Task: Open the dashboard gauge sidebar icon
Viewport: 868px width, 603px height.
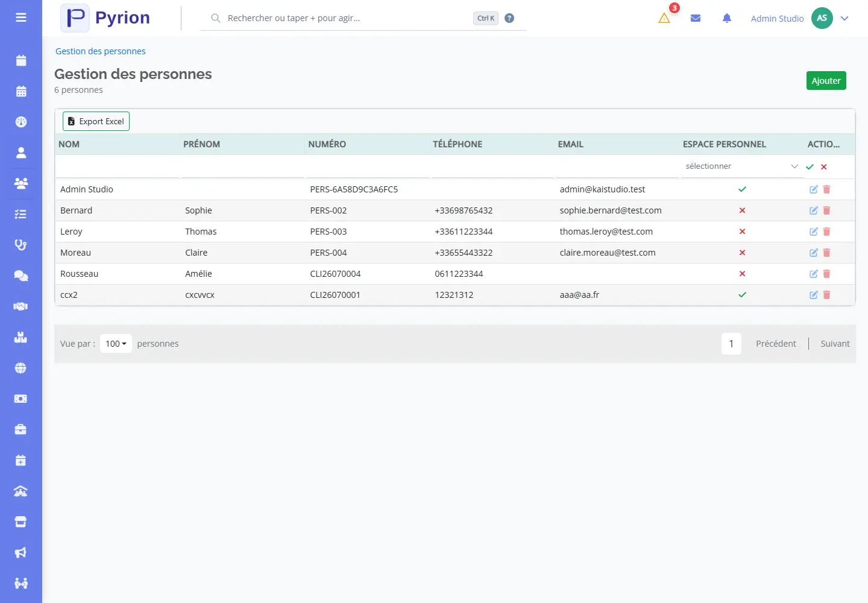Action: 21,122
